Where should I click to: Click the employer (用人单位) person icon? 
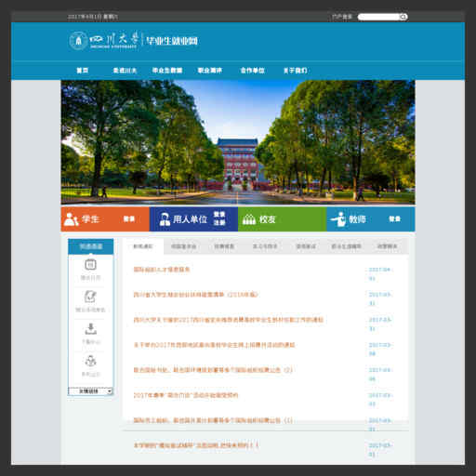coord(165,219)
